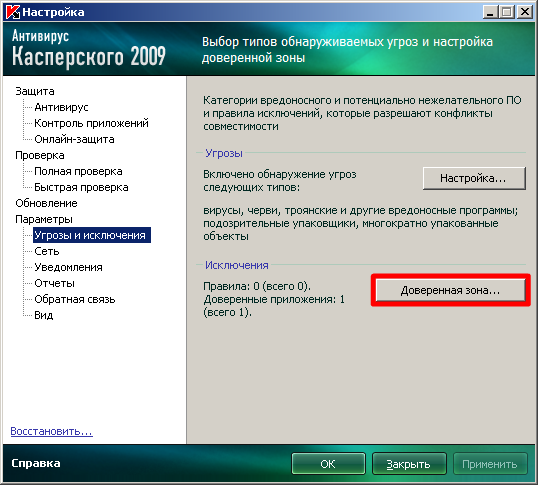Click the 'вирусы, черви, троянские' description text
The width and height of the screenshot is (538, 485).
point(360,223)
